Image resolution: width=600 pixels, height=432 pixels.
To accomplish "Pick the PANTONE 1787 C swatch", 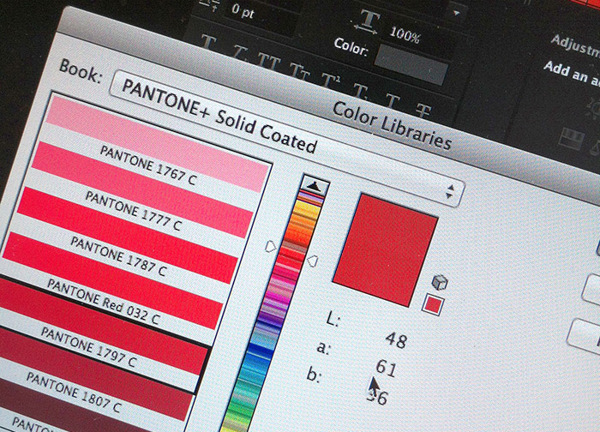I will point(127,235).
